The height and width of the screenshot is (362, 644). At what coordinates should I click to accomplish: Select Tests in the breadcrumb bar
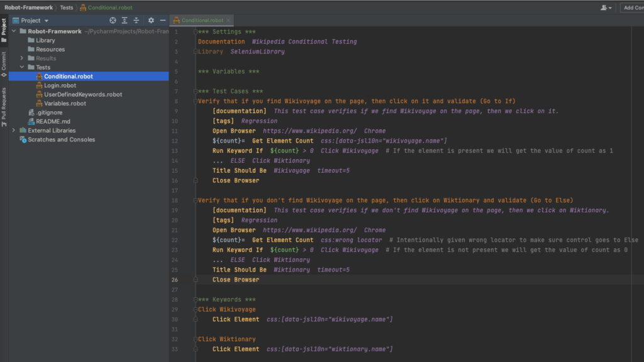(67, 8)
